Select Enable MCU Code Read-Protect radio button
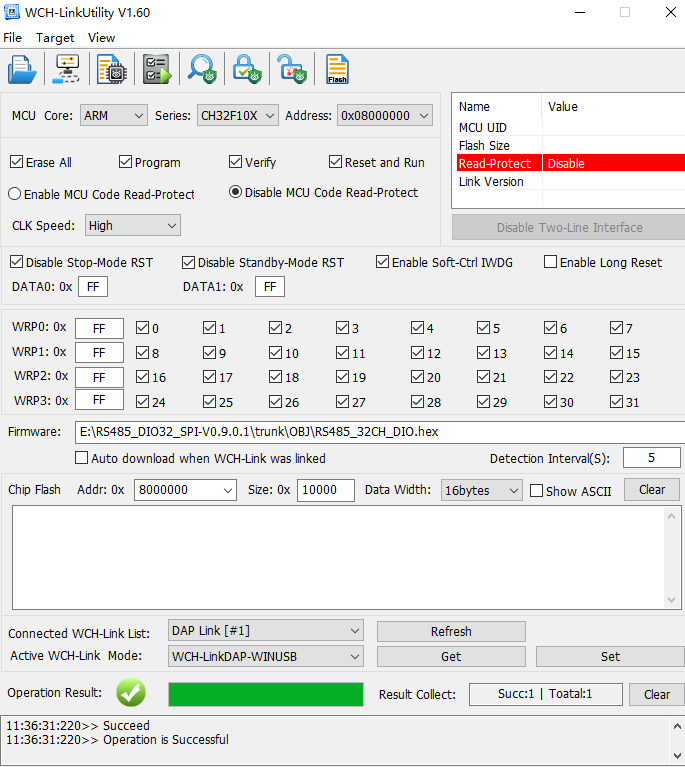This screenshot has width=685, height=767. pyautogui.click(x=15, y=194)
